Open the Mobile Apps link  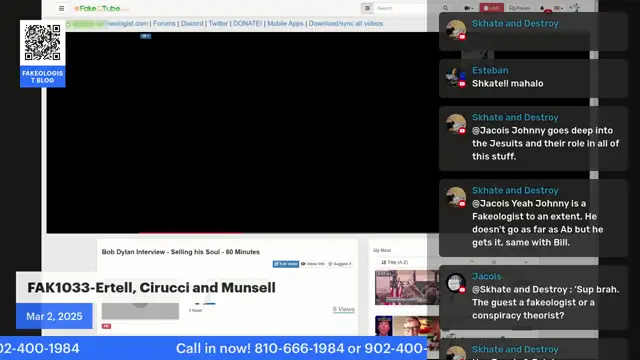(x=285, y=24)
